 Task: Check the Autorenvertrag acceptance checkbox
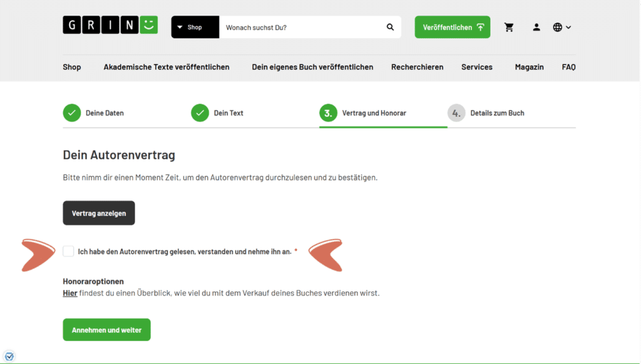tap(68, 251)
